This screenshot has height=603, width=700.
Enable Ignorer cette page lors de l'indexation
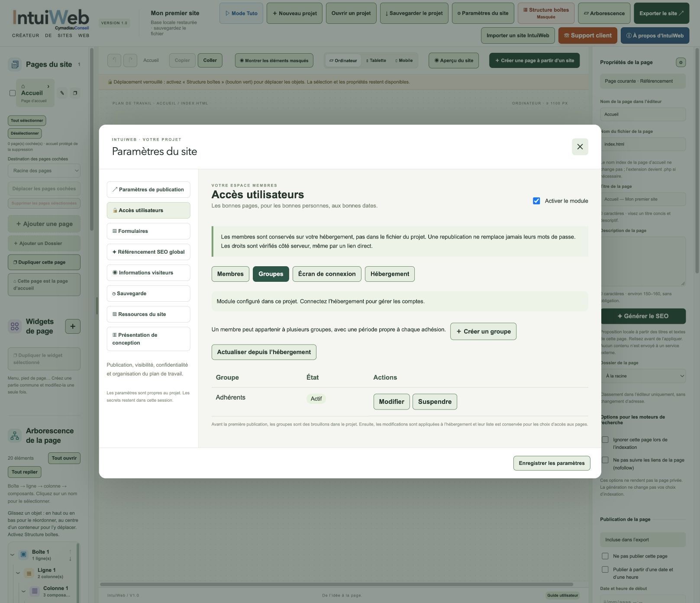point(605,440)
